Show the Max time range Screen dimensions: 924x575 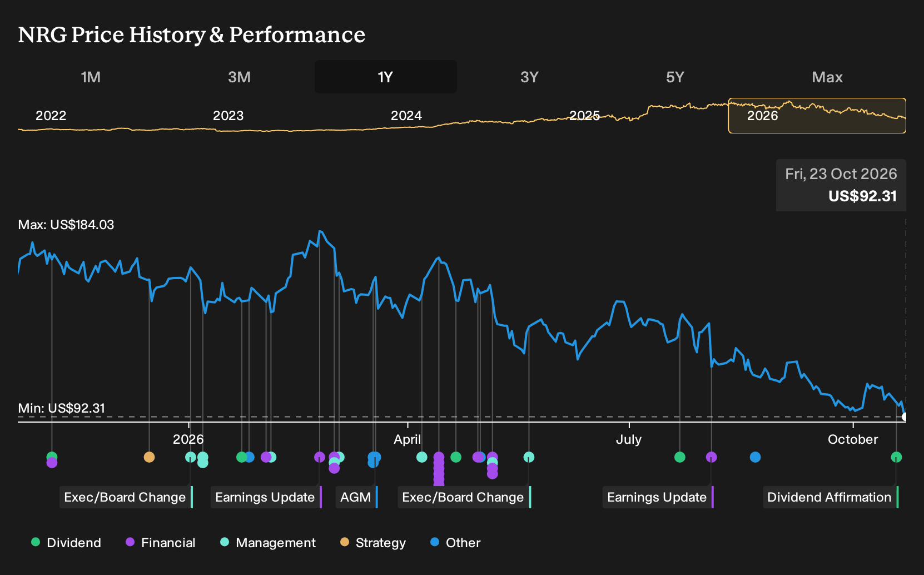coord(827,77)
